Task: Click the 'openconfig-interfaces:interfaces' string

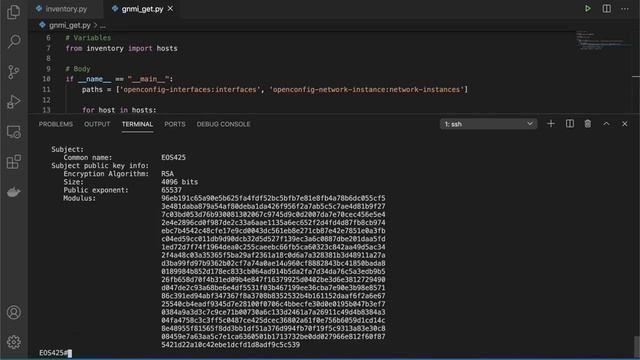Action: (189, 89)
